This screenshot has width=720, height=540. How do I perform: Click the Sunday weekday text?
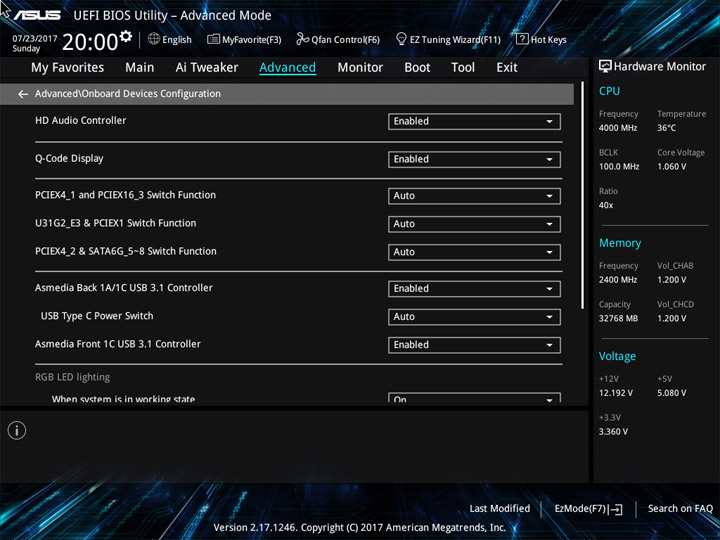click(26, 48)
